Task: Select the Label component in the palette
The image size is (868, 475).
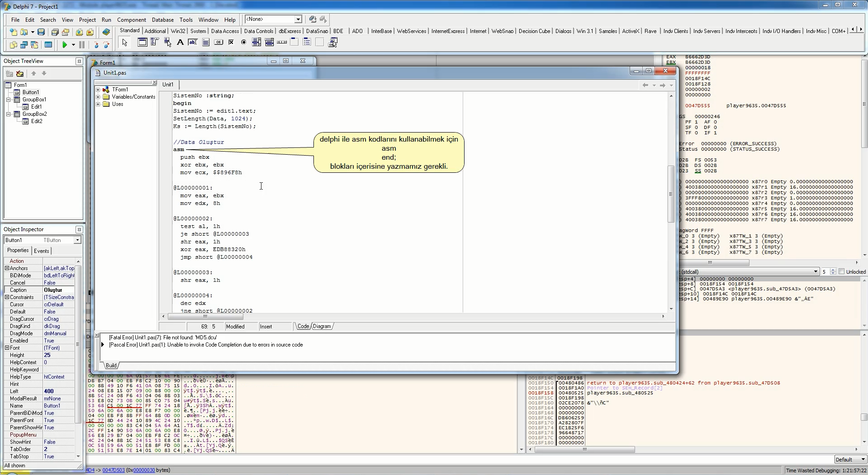Action: [180, 43]
